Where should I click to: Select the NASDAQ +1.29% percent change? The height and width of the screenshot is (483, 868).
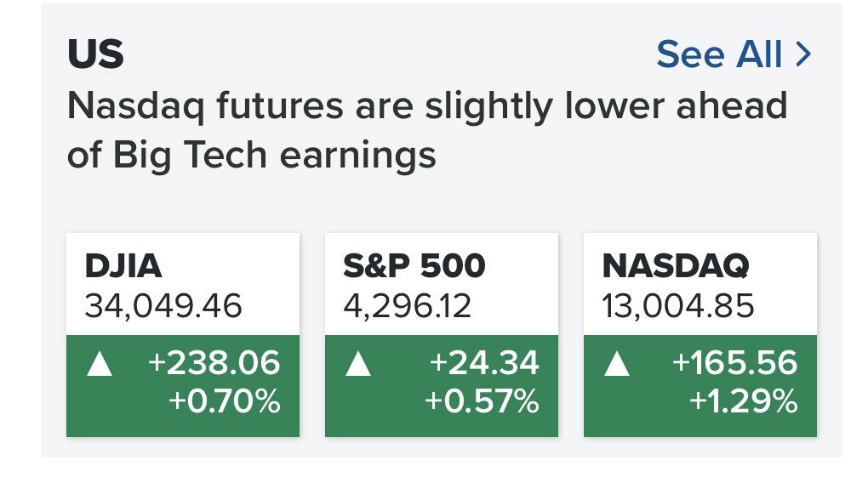744,401
